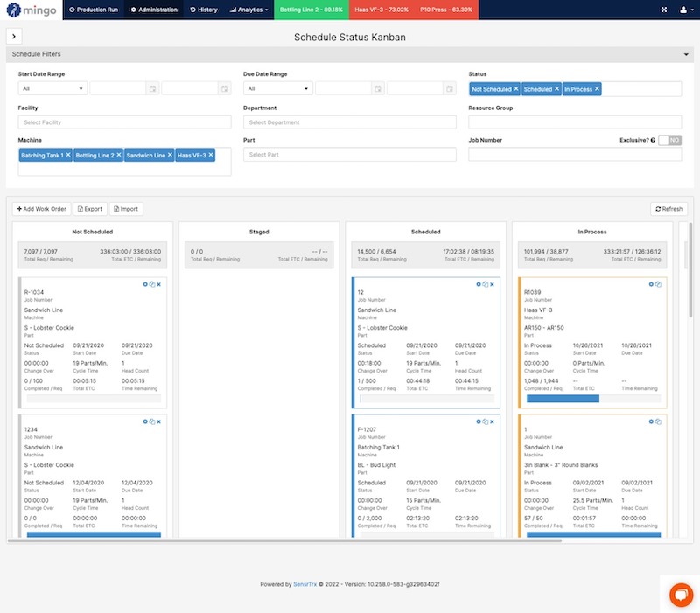Screen dimensions: 700x613
Task: Remove Not Scheduled status tag
Action: [516, 89]
